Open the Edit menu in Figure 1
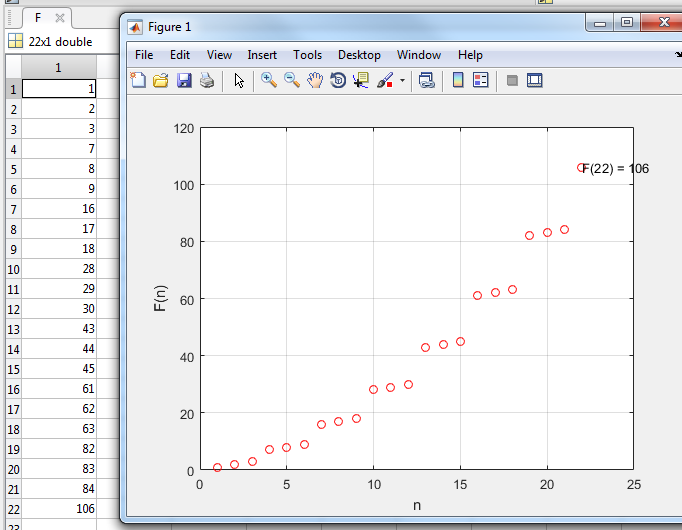The height and width of the screenshot is (530, 682). point(180,55)
